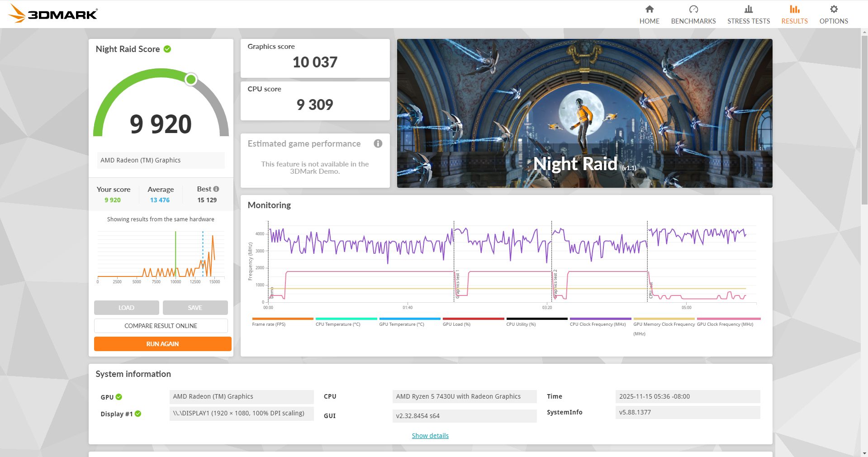Click the green checkmark beside Night Raid Score
The height and width of the screenshot is (457, 868).
coord(167,49)
